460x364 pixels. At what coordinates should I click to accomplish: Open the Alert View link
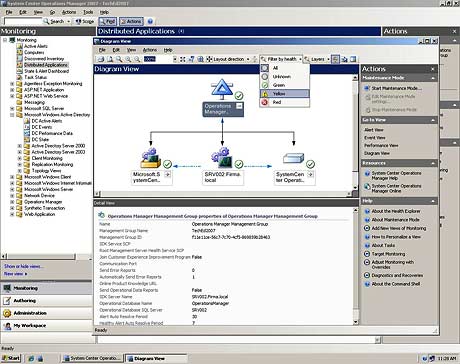tap(374, 130)
